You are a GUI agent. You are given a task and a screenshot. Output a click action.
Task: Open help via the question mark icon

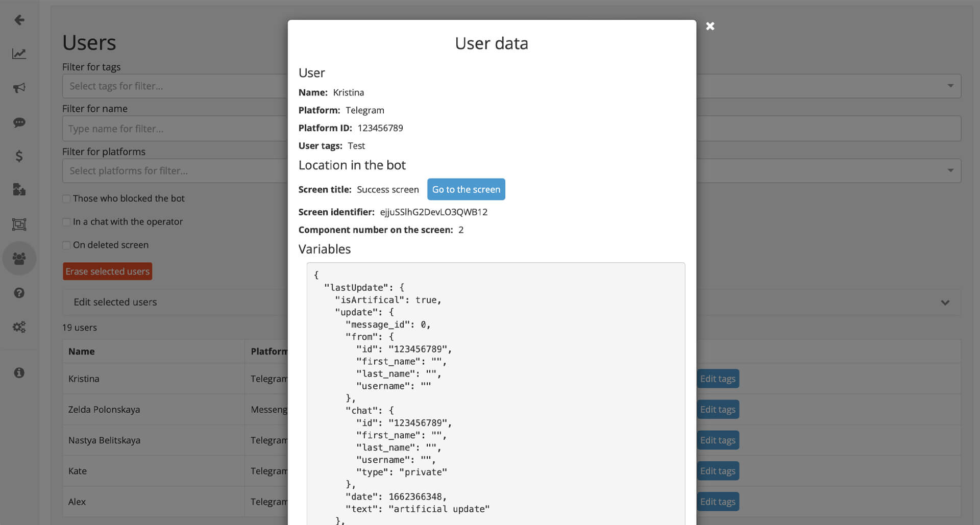(x=19, y=292)
